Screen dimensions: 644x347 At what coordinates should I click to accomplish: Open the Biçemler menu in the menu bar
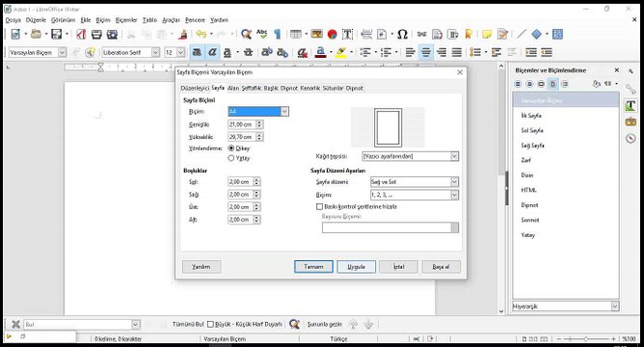[126, 19]
